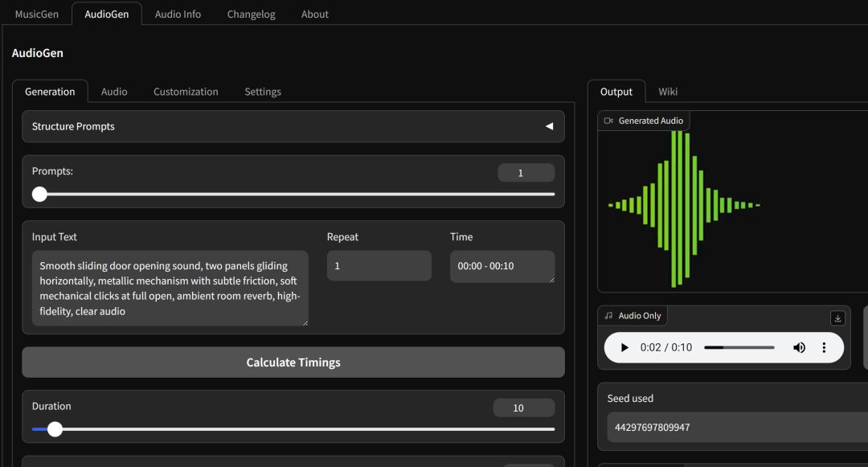Click the Input Text prompt field
Screen dimensions: 868x467
click(x=170, y=288)
